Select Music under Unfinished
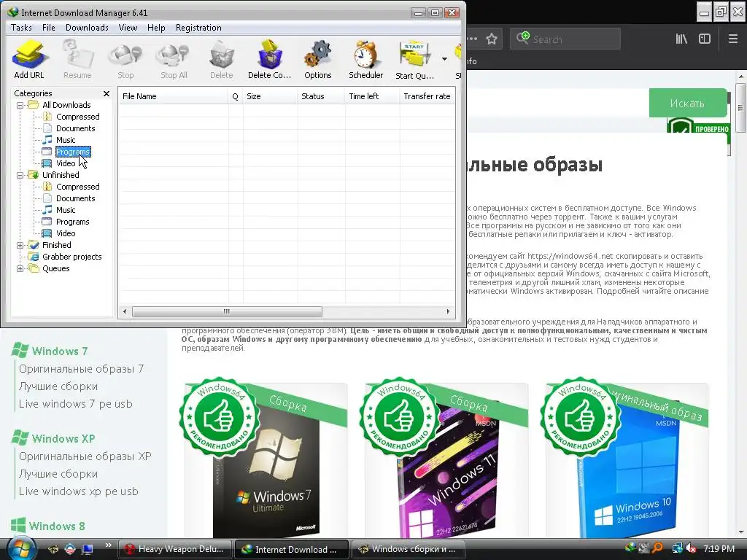Viewport: 747px width, 560px height. [66, 210]
